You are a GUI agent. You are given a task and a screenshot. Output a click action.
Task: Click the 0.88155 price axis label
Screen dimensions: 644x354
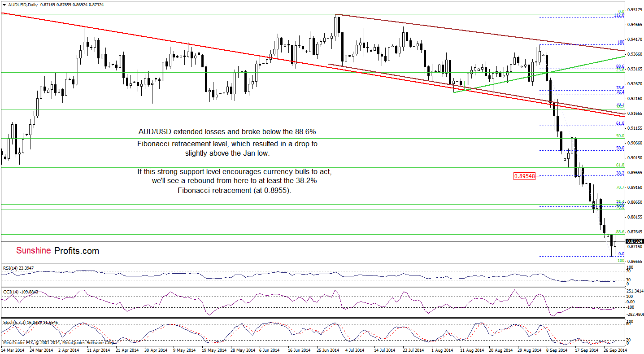click(635, 217)
